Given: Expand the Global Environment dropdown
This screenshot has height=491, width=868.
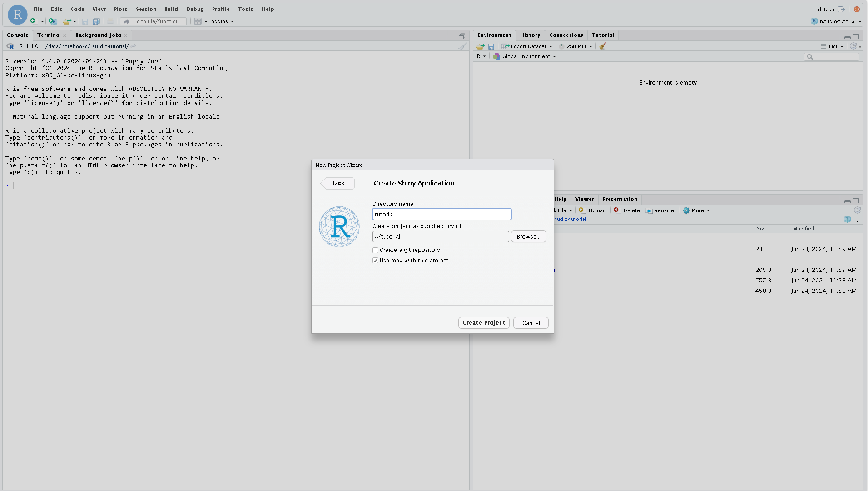Looking at the screenshot, I should point(525,56).
